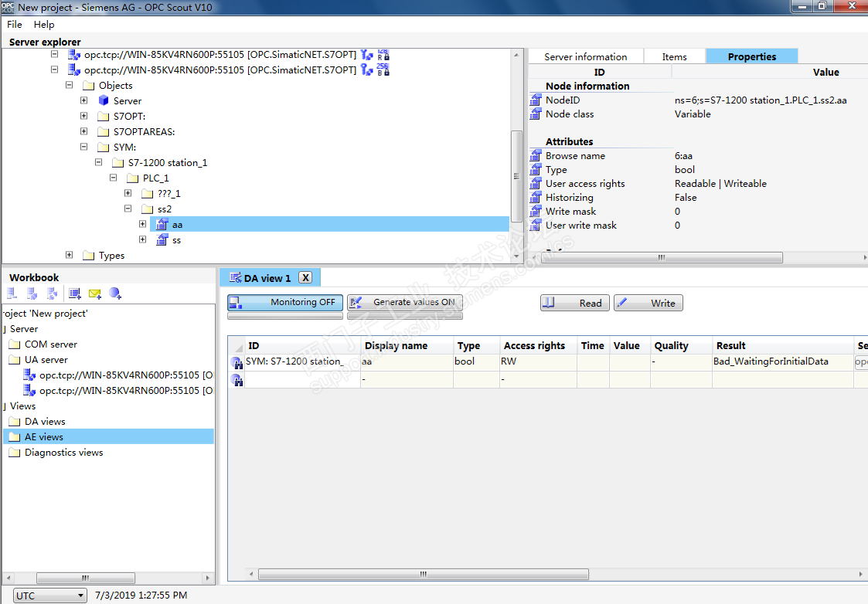Click the first workbook UA server entry icon
Screen dimensions: 868x604
29,375
